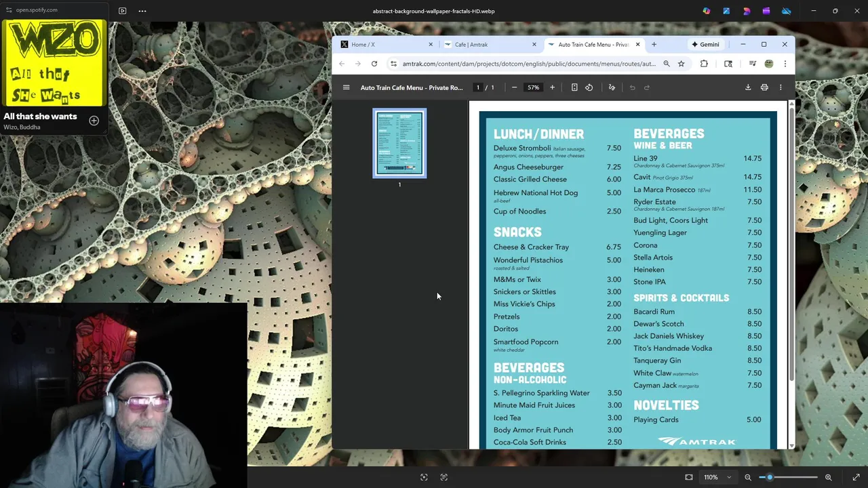Image resolution: width=868 pixels, height=488 pixels.
Task: Click the amtrak.com address bar URL
Action: pyautogui.click(x=529, y=64)
